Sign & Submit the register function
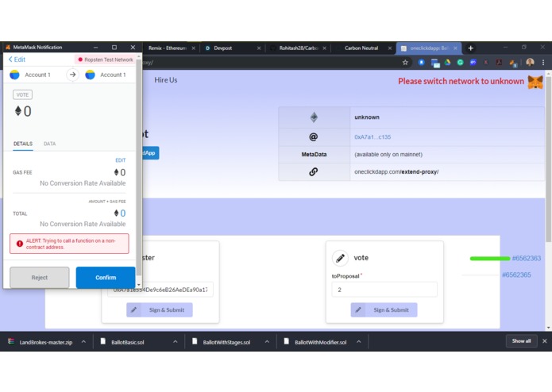 coord(160,310)
